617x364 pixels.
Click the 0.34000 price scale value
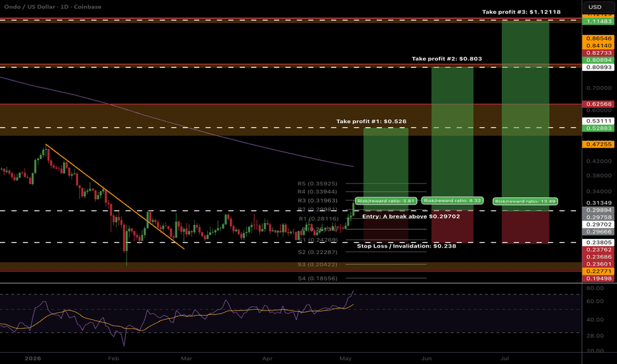[599, 192]
